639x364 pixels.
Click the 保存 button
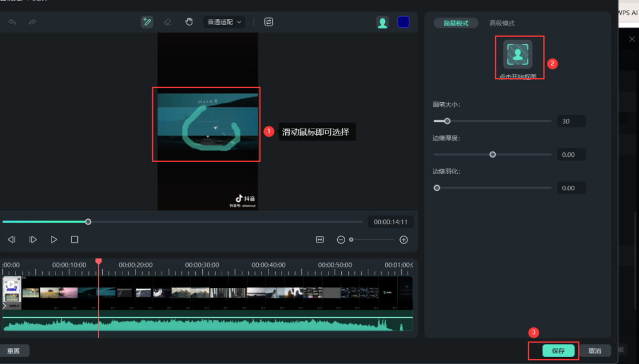(x=558, y=351)
